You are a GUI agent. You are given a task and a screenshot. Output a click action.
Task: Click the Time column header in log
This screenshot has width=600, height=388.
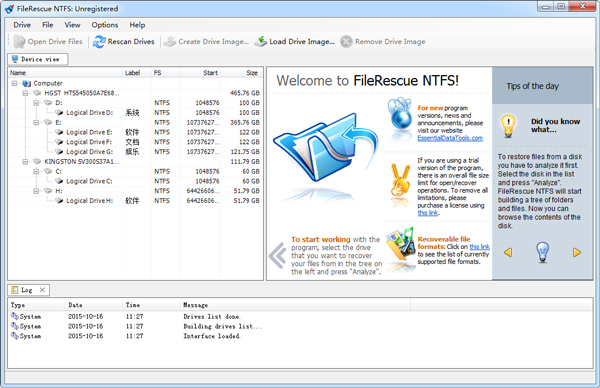pos(151,305)
